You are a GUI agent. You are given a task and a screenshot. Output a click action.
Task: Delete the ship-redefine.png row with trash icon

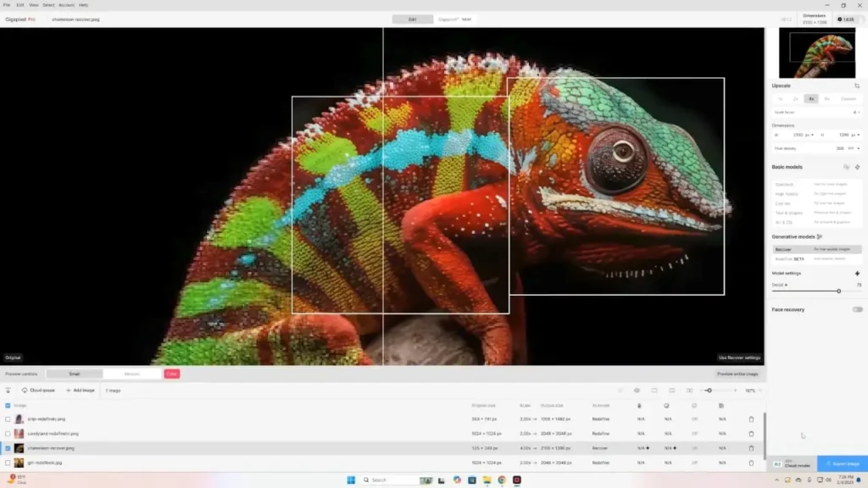[750, 419]
